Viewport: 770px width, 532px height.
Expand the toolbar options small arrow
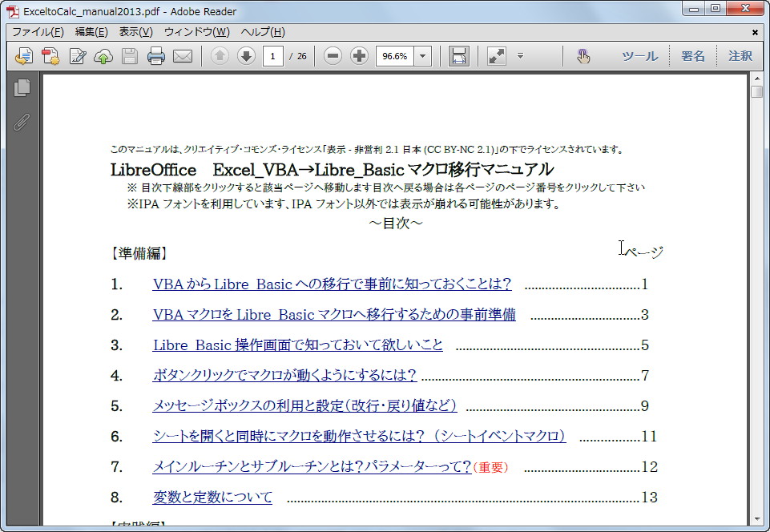(x=521, y=56)
